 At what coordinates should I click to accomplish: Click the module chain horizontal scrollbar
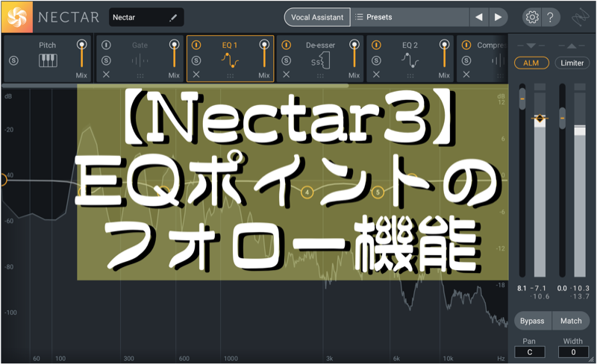click(x=175, y=86)
